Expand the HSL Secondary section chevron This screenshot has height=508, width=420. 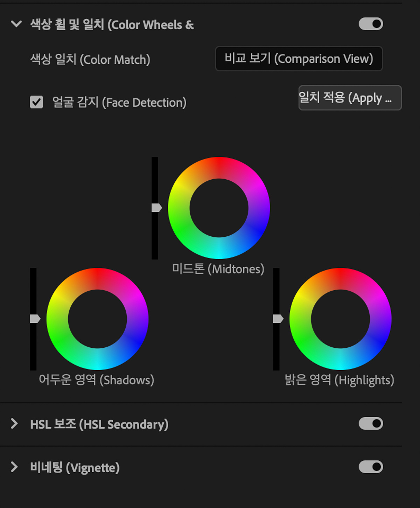pos(14,424)
